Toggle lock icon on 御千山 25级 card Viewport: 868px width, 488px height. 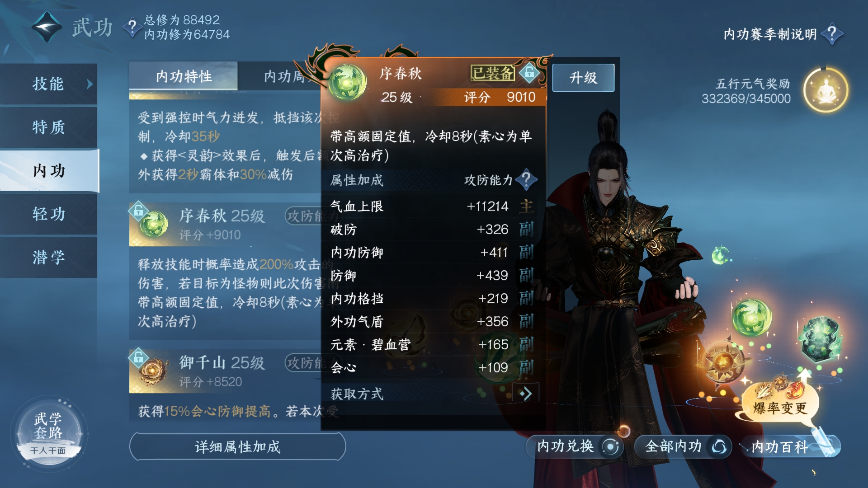[x=138, y=357]
